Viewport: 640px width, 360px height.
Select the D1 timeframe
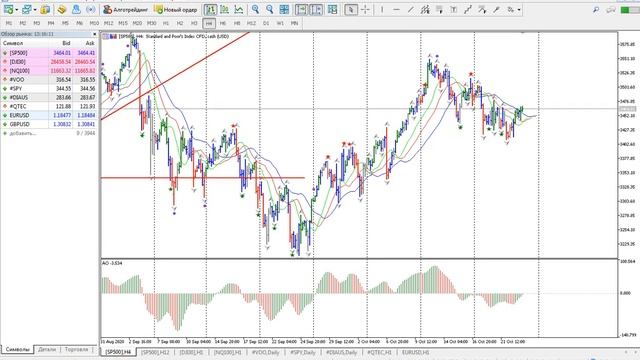click(x=266, y=23)
